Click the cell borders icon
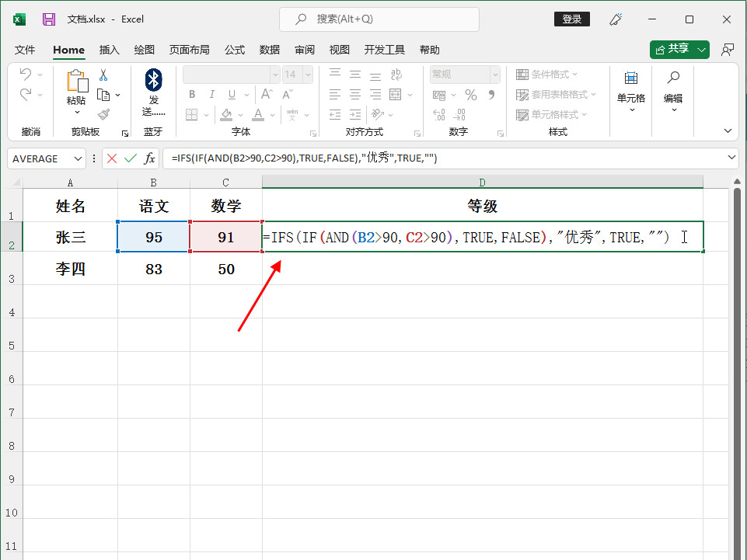This screenshot has height=560, width=747. (x=191, y=115)
